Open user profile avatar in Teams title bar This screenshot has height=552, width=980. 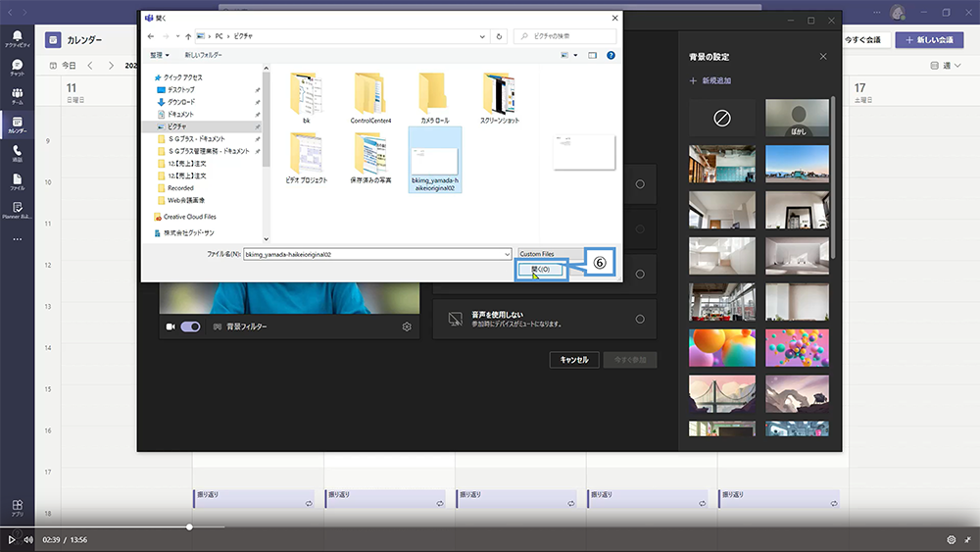point(898,12)
